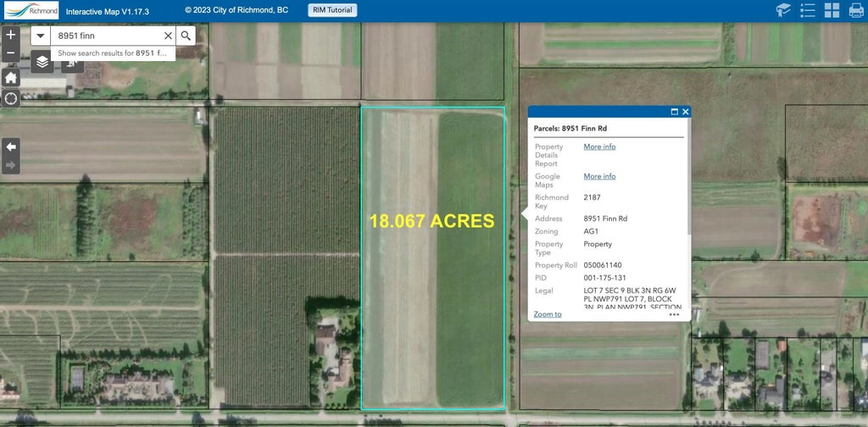Zoom in using the plus button
868x427 pixels.
coord(11,36)
